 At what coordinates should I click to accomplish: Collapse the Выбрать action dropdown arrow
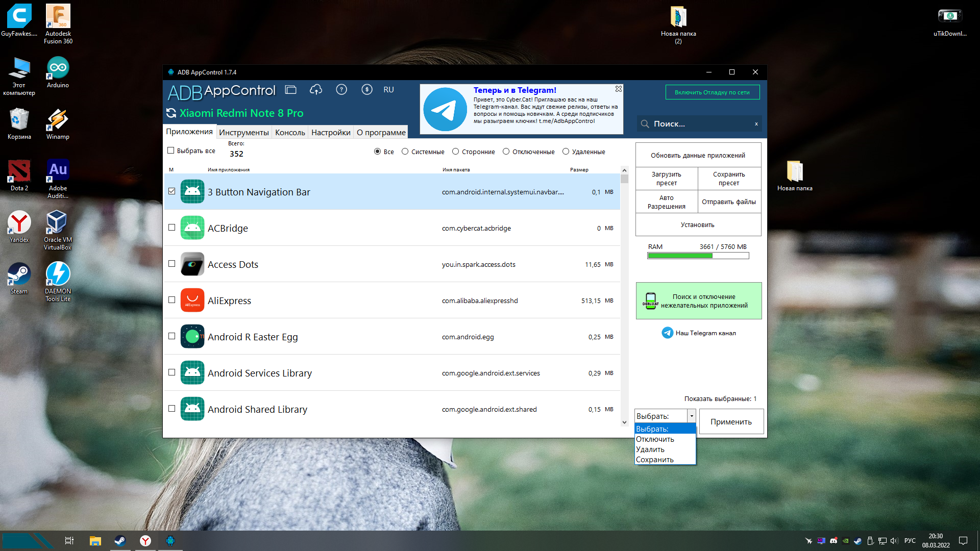point(692,416)
